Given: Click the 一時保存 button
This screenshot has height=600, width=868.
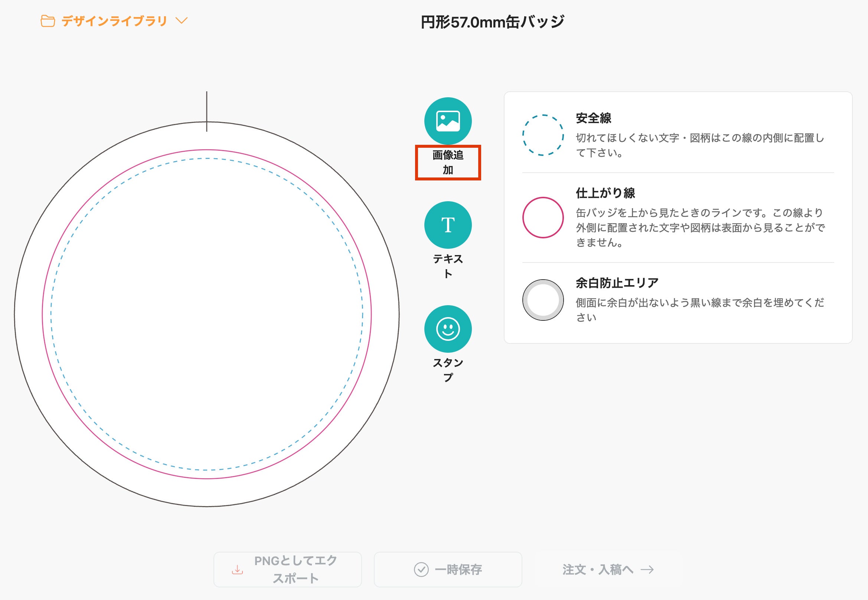Looking at the screenshot, I should click(448, 569).
